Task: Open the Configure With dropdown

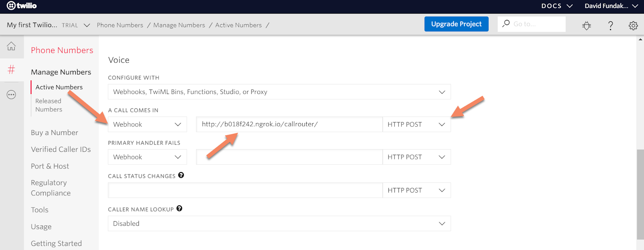Action: pyautogui.click(x=279, y=92)
